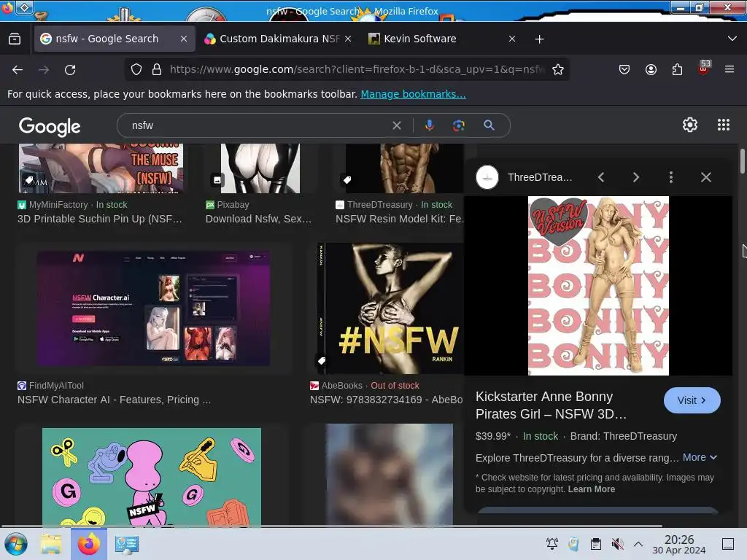
Task: Close the Kevin Software tab
Action: pos(512,39)
